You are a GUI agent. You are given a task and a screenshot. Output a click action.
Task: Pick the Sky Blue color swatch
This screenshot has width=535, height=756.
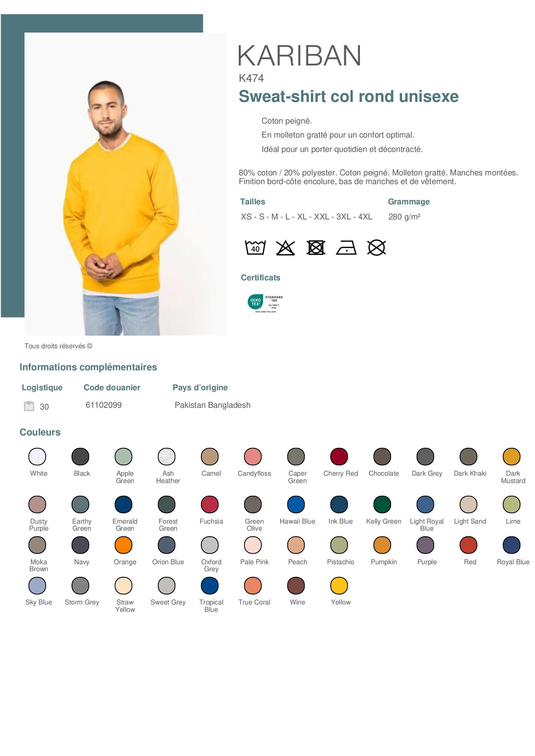[37, 586]
